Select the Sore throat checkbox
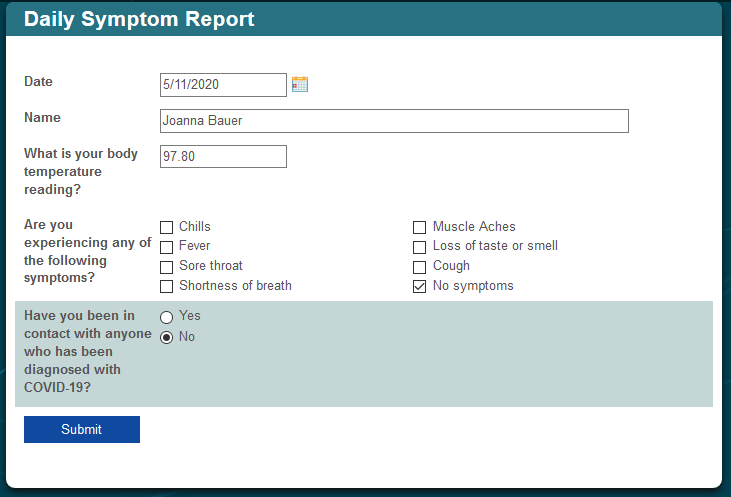Screen dimensions: 731x497 coord(166,267)
